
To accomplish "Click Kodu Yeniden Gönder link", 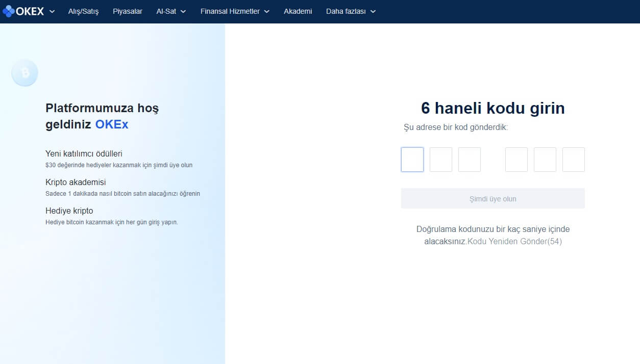I will pos(514,242).
